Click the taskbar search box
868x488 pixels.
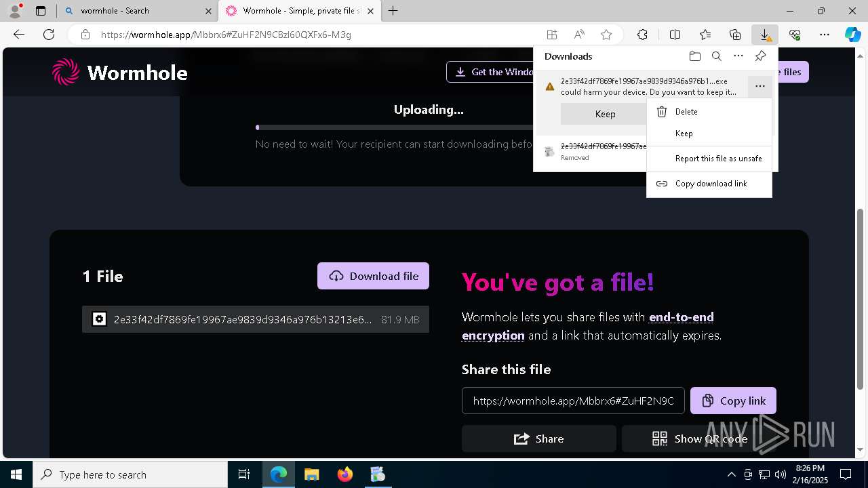click(x=130, y=474)
